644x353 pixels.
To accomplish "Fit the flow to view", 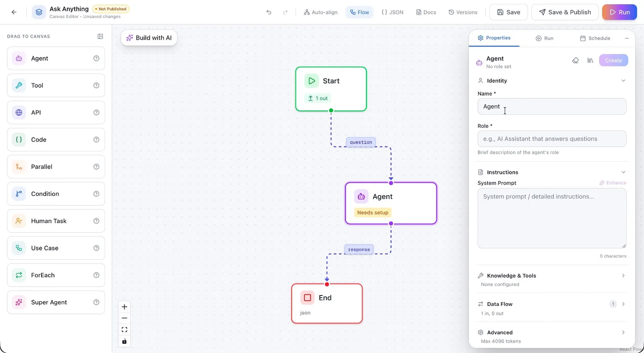I will pyautogui.click(x=124, y=330).
